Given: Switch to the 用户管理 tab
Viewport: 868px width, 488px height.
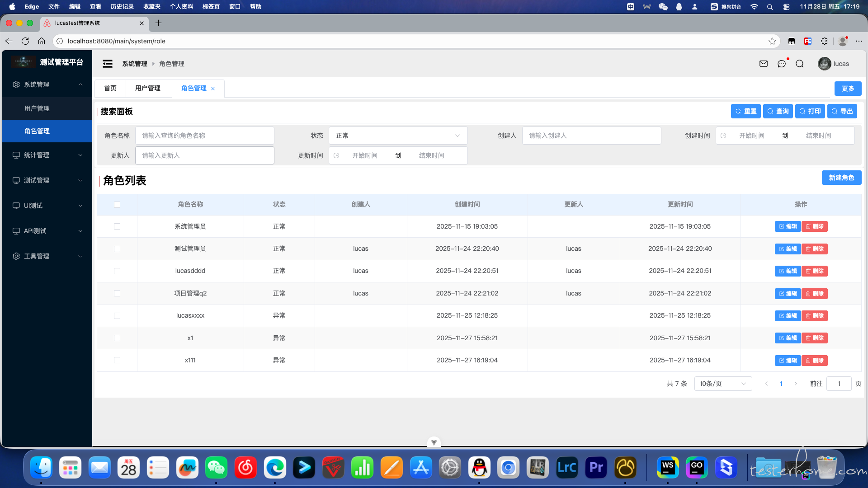Looking at the screenshot, I should tap(148, 88).
